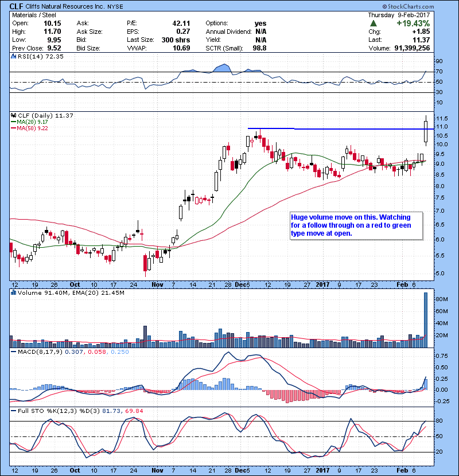Click the Volume value 91,399,256
Image resolution: width=459 pixels, height=476 pixels.
[412, 48]
